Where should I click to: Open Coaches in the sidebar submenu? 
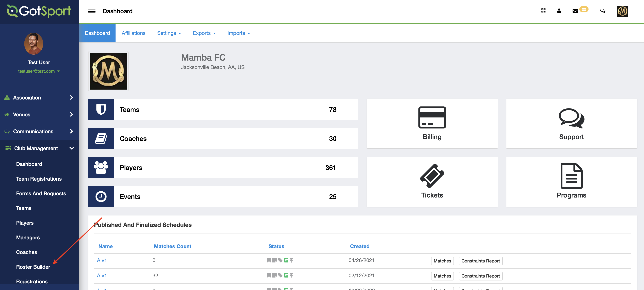26,252
